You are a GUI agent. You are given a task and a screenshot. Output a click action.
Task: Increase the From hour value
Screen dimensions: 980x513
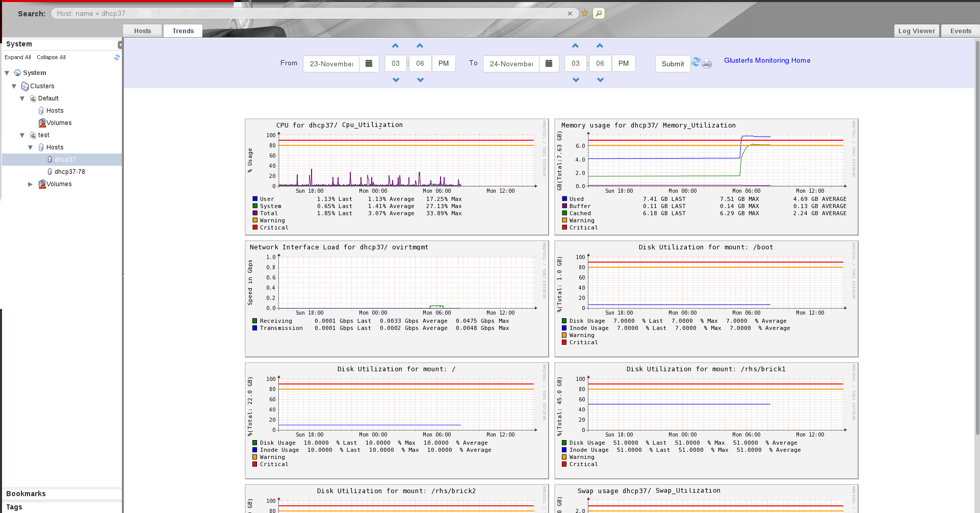pos(396,46)
